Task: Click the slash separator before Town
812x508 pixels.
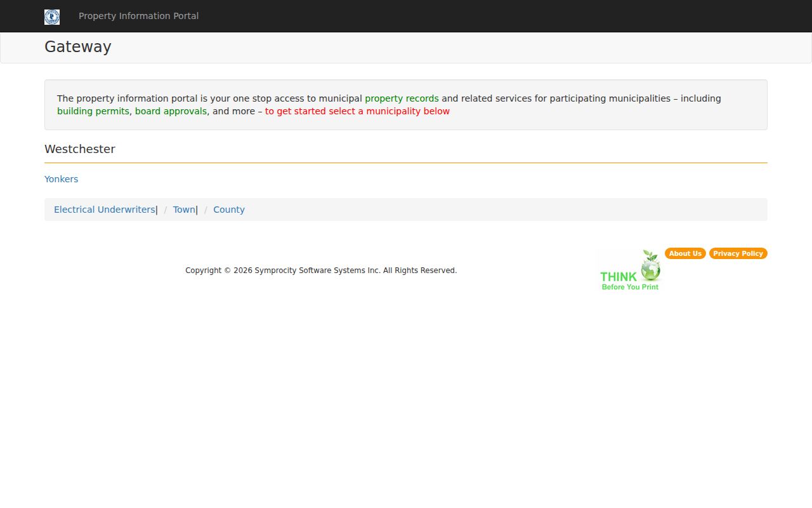Action: pyautogui.click(x=166, y=210)
